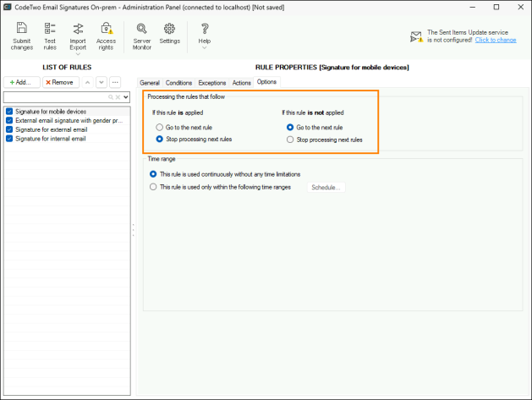Click the Add... rule button
The image size is (532, 400).
[22, 82]
